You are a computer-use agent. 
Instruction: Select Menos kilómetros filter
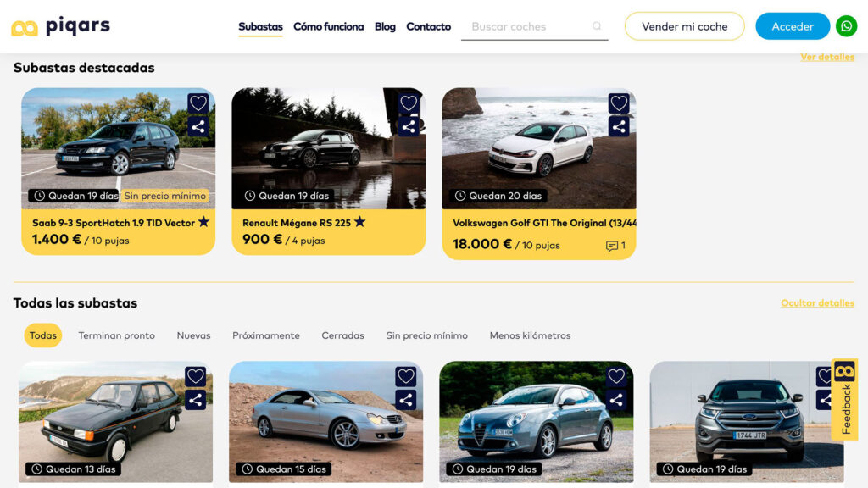[x=530, y=335]
